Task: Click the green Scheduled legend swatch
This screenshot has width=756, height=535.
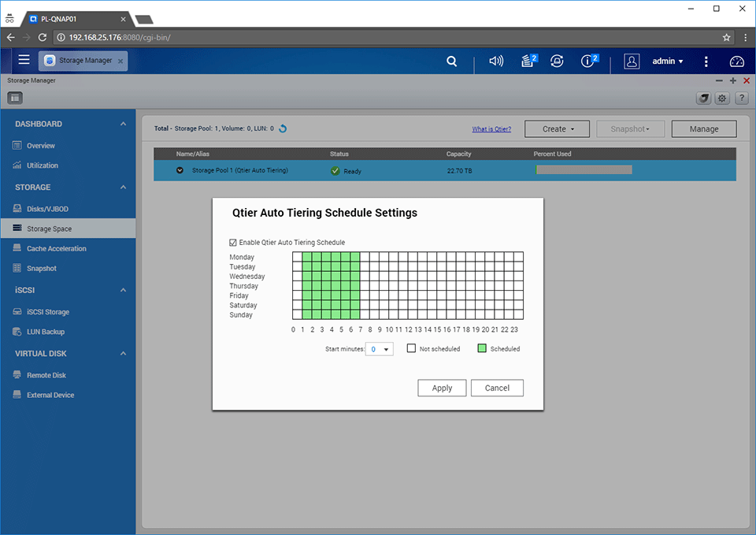Action: click(x=482, y=348)
